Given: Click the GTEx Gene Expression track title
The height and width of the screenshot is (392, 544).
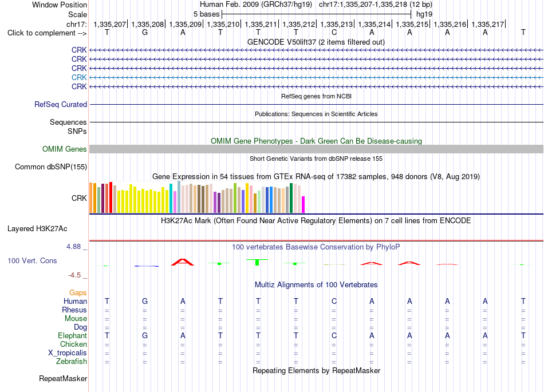Looking at the screenshot, I should click(x=316, y=176).
